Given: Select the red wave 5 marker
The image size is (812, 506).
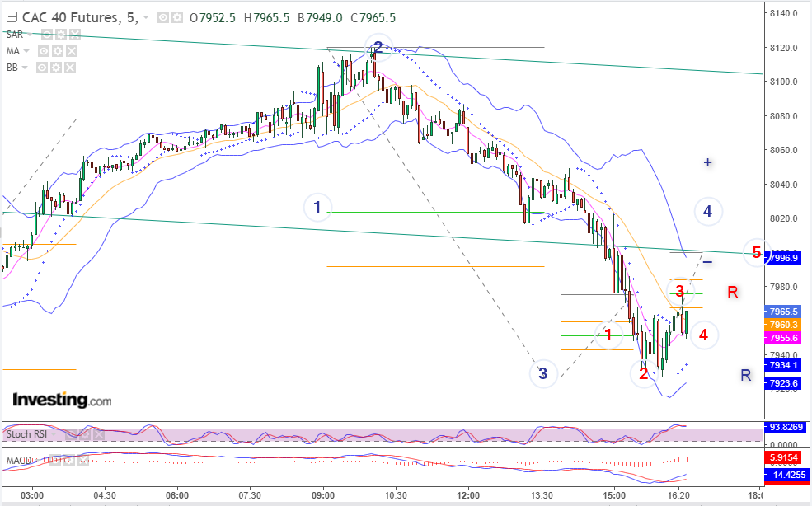Looking at the screenshot, I should point(757,253).
